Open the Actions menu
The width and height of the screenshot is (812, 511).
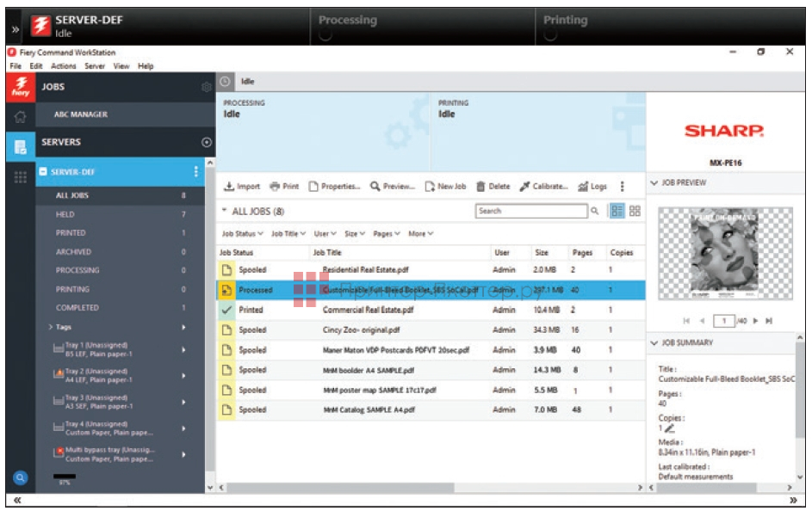pos(63,66)
